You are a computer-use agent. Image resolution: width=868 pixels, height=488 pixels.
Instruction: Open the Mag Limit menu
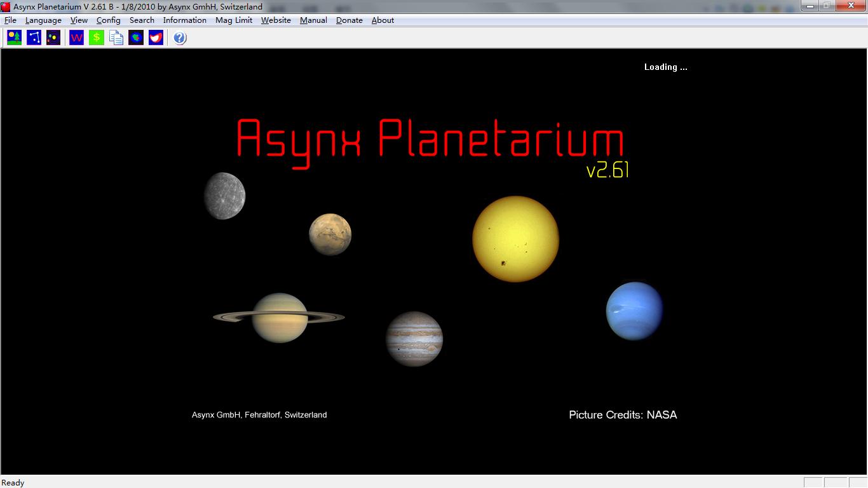(x=234, y=20)
